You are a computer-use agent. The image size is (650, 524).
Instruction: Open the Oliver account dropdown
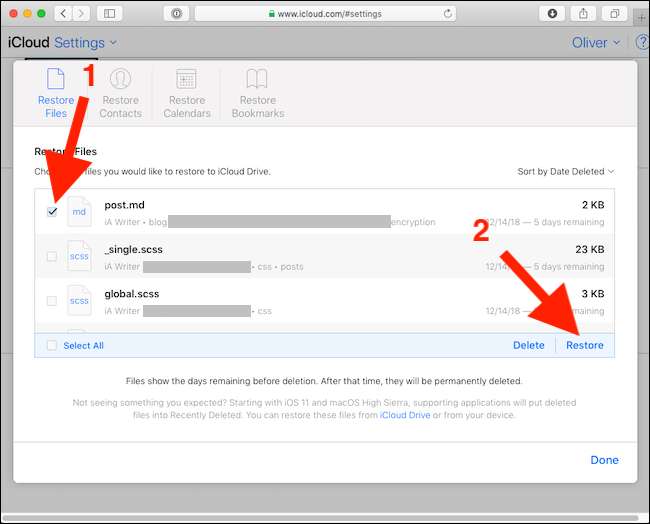point(596,43)
